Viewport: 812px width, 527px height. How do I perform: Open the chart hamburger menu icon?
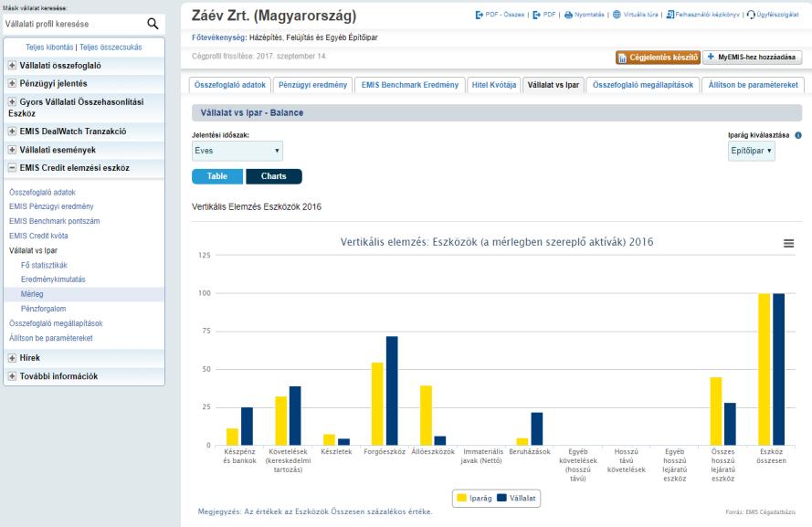[x=788, y=243]
